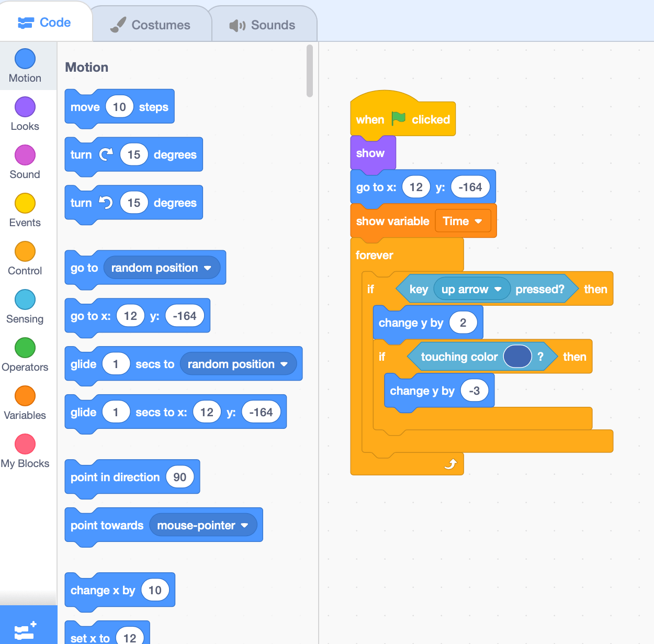Pick the touching color swatch
654x644 pixels.
point(517,357)
